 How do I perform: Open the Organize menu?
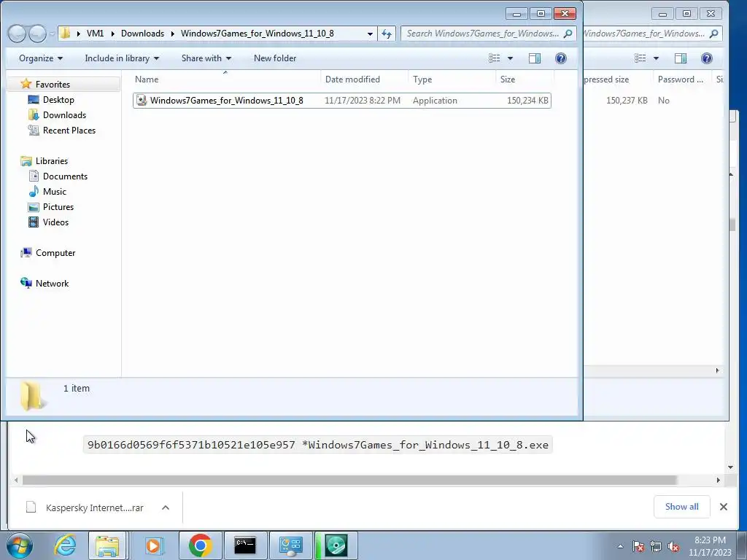tap(41, 58)
